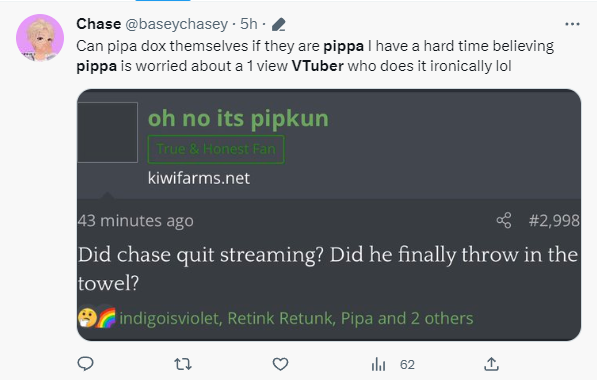Screen dimensions: 597x380
Task: Click post number #2,998
Action: pos(554,220)
